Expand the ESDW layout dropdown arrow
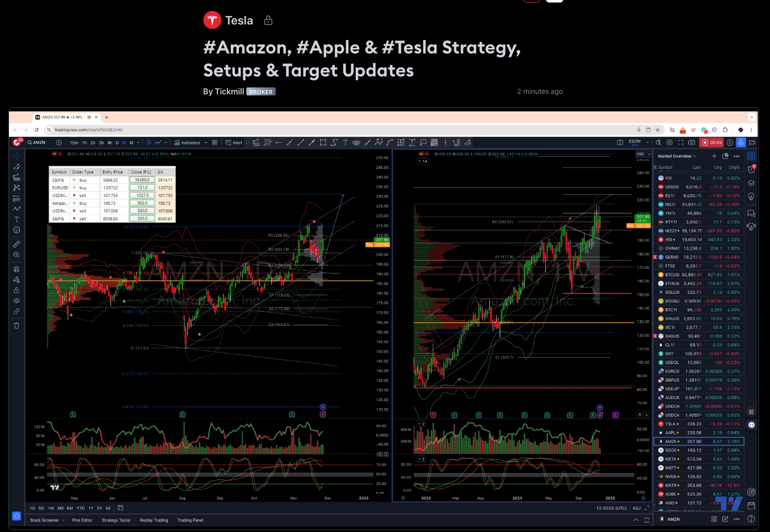This screenshot has width=770, height=532. [x=648, y=142]
